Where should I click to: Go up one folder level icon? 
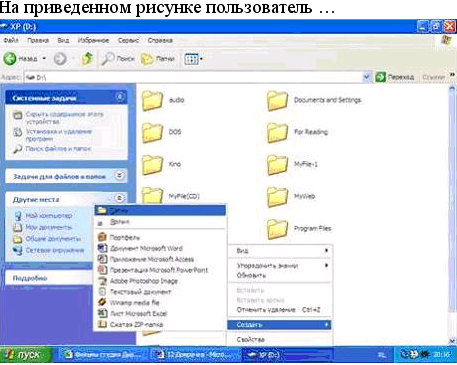pos(87,59)
